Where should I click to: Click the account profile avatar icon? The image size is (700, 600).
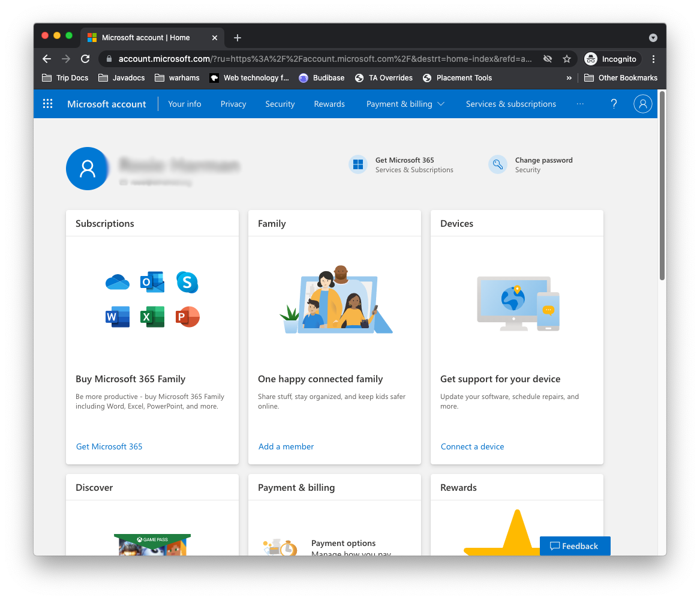pyautogui.click(x=642, y=103)
